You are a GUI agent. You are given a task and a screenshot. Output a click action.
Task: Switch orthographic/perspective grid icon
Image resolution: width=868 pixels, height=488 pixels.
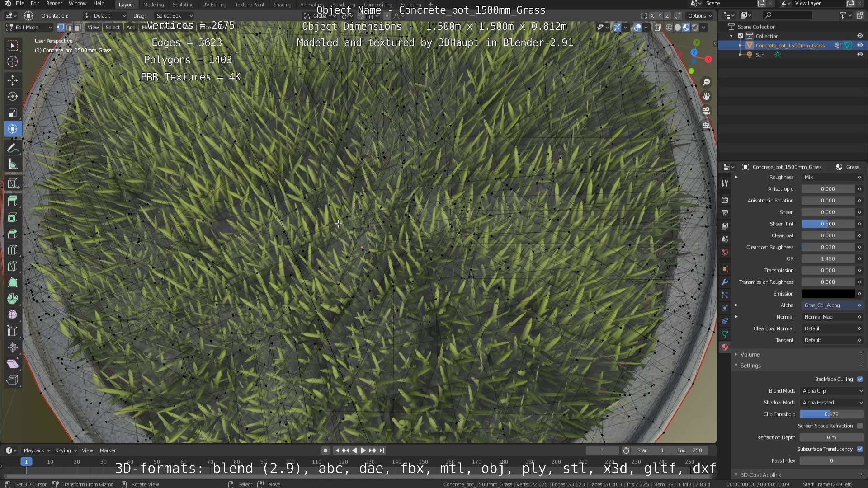706,125
